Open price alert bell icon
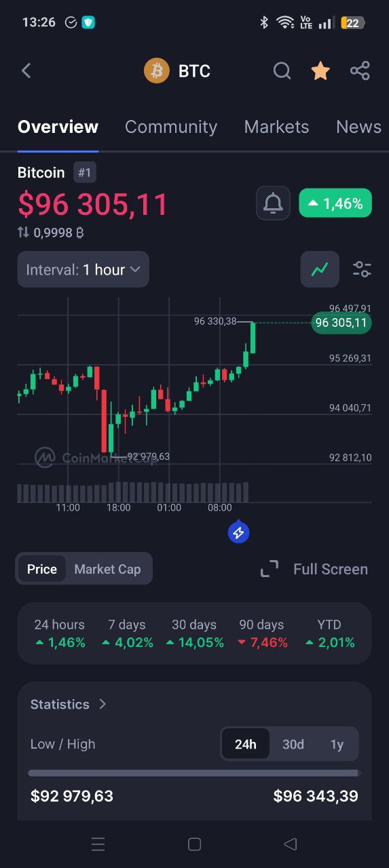The width and height of the screenshot is (389, 868). 273,203
